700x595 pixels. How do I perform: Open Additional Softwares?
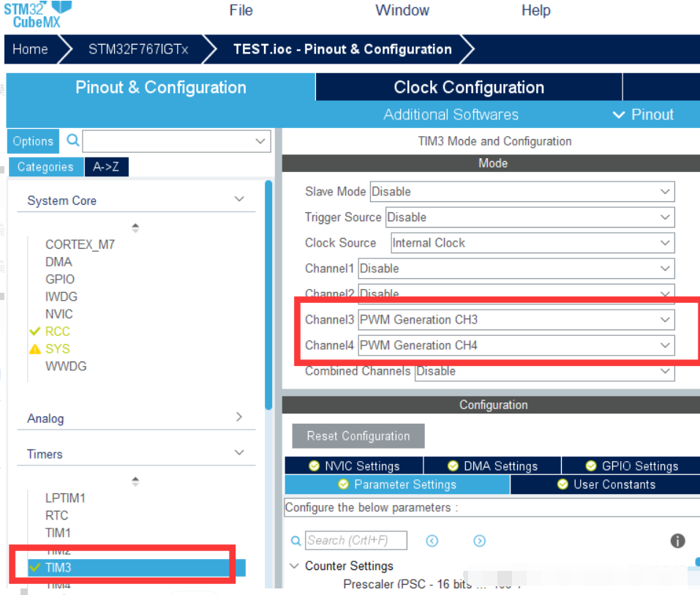(451, 115)
